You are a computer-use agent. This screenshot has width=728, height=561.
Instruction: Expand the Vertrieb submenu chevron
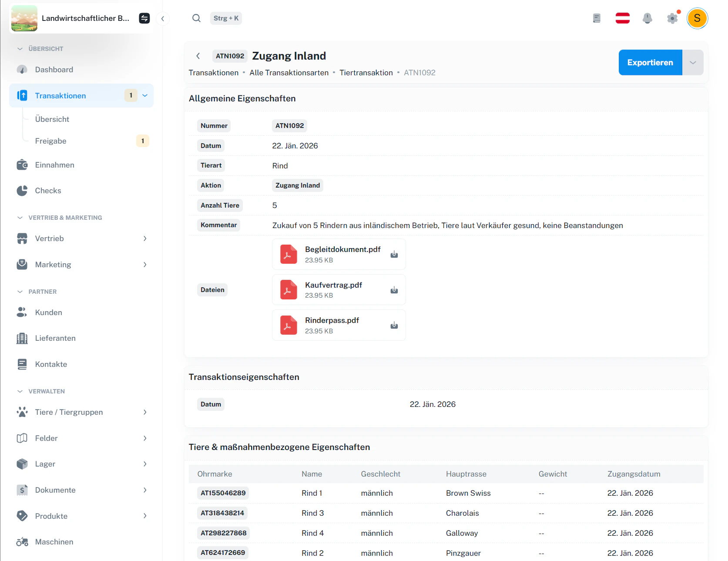click(145, 239)
